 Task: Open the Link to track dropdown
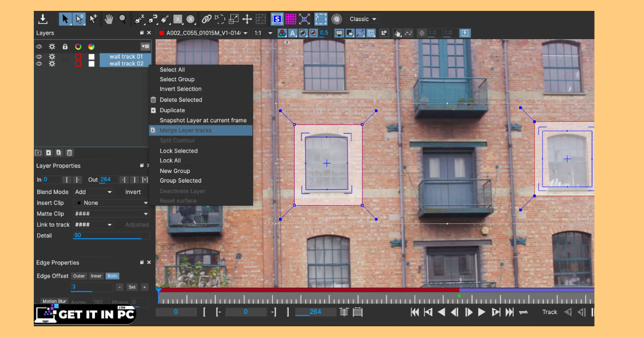93,225
